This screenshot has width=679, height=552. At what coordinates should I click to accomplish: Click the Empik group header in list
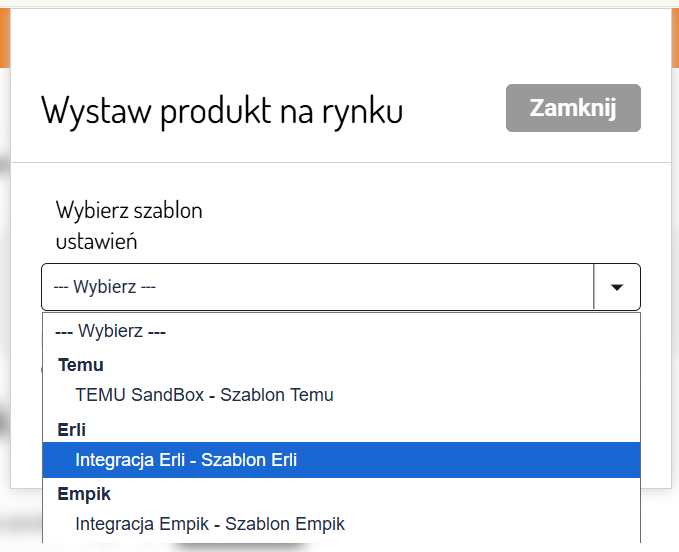click(84, 493)
